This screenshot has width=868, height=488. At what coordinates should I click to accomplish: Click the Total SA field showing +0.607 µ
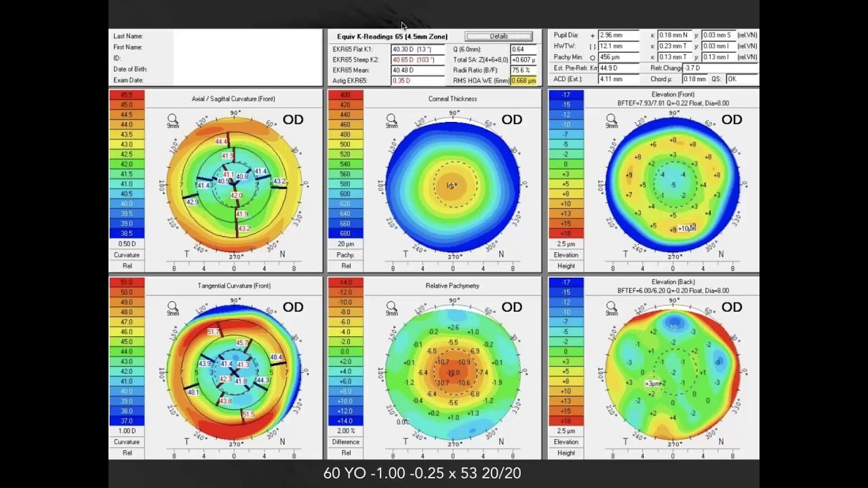point(524,60)
